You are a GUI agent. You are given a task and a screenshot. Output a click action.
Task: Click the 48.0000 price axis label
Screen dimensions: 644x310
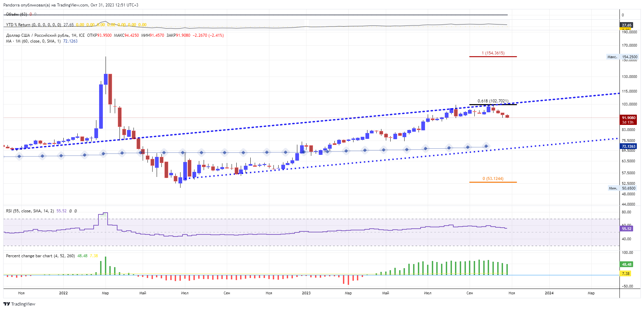click(628, 194)
